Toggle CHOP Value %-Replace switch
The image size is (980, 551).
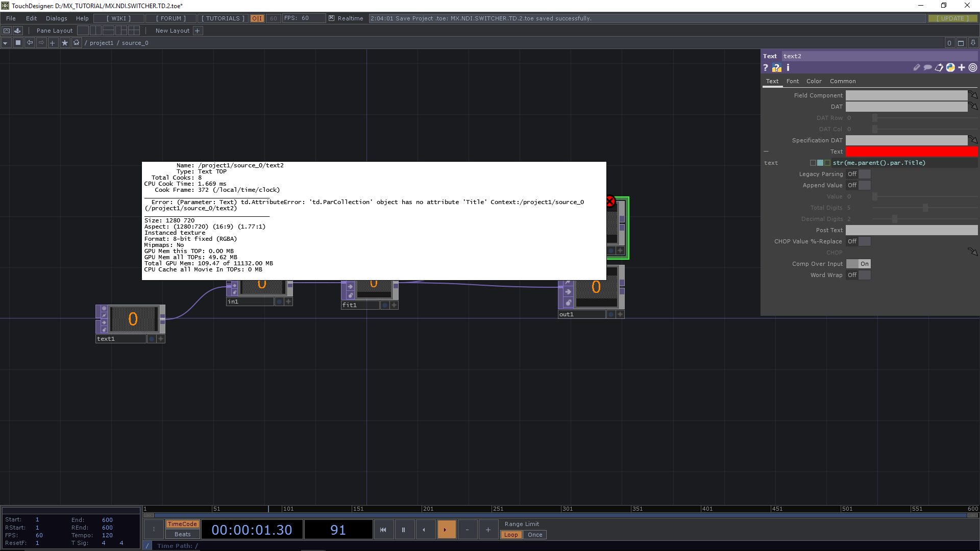(x=859, y=241)
